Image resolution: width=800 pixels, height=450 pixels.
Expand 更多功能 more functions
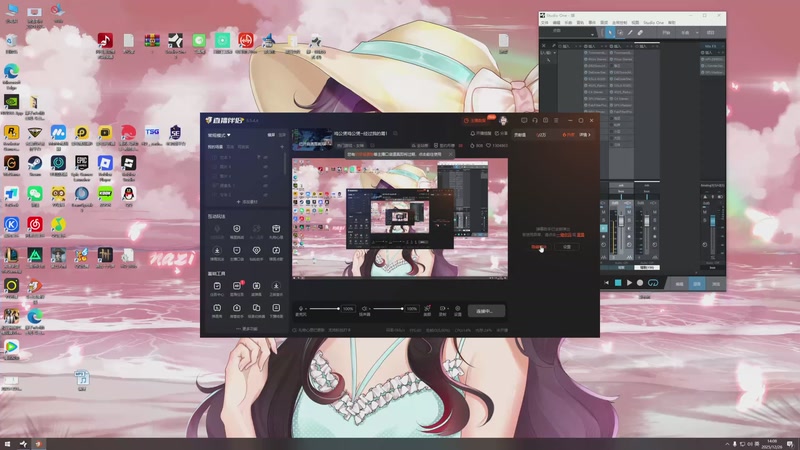click(247, 329)
